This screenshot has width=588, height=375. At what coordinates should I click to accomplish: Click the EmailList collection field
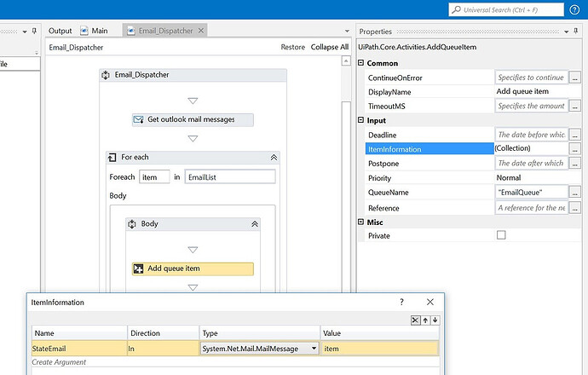pos(230,177)
